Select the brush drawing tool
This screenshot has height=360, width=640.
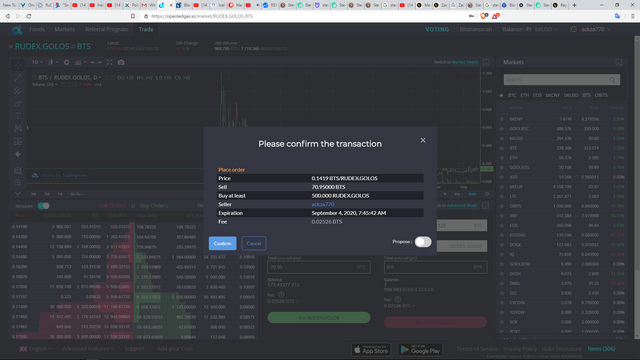pyautogui.click(x=18, y=103)
